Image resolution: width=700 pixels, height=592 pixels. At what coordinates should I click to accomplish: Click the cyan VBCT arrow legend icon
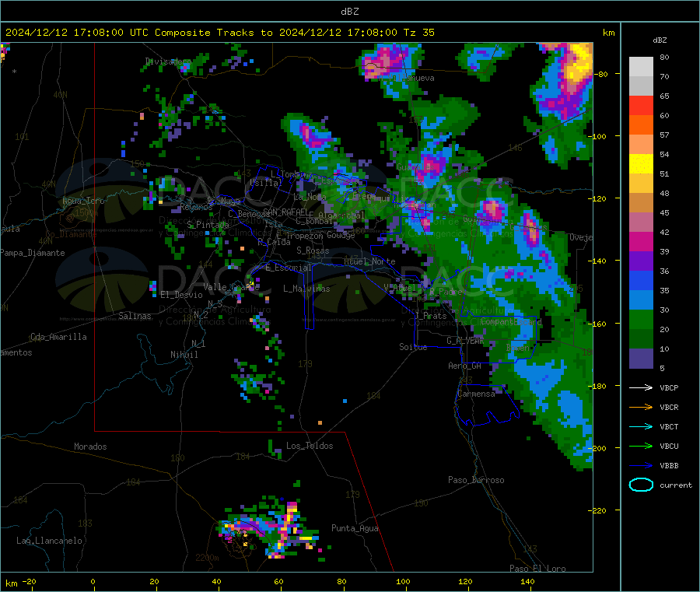point(641,426)
